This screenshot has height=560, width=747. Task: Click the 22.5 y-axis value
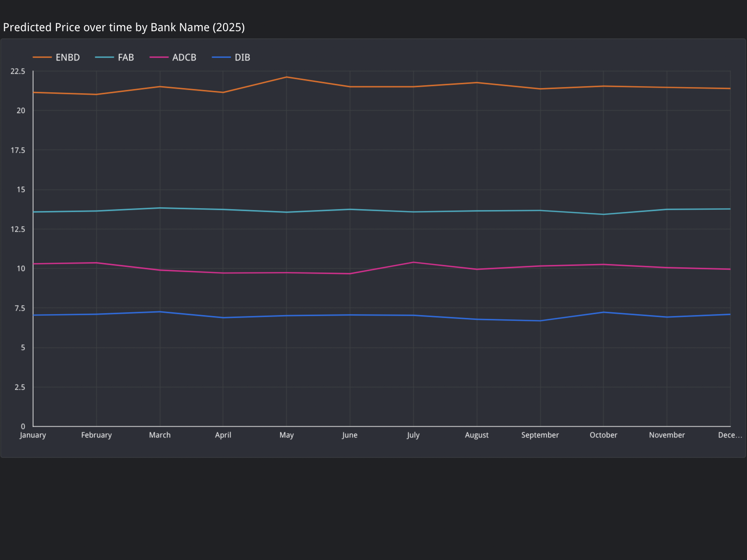click(x=18, y=71)
